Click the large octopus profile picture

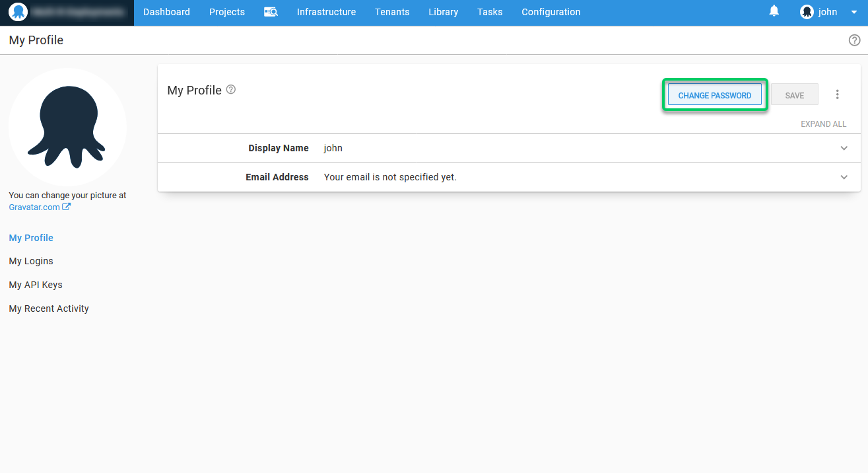[67, 127]
